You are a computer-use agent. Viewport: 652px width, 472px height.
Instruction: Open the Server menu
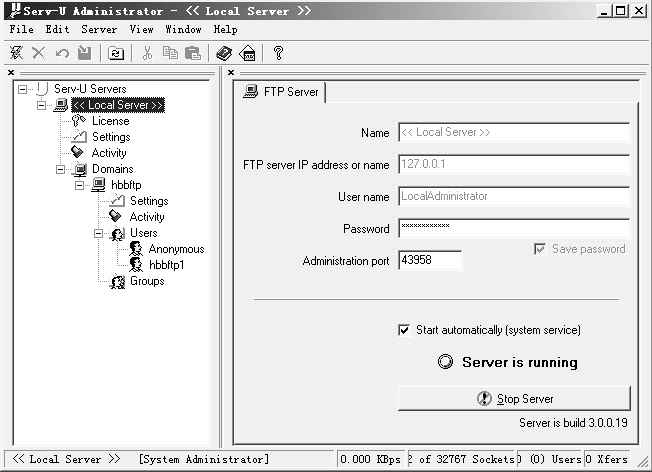point(99,30)
